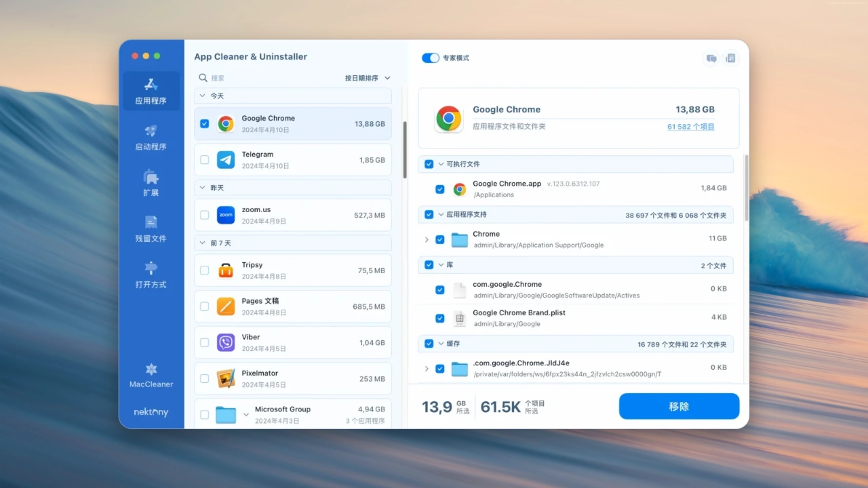Turn off the 专家模式 switch
This screenshot has height=488, width=868.
coord(431,58)
